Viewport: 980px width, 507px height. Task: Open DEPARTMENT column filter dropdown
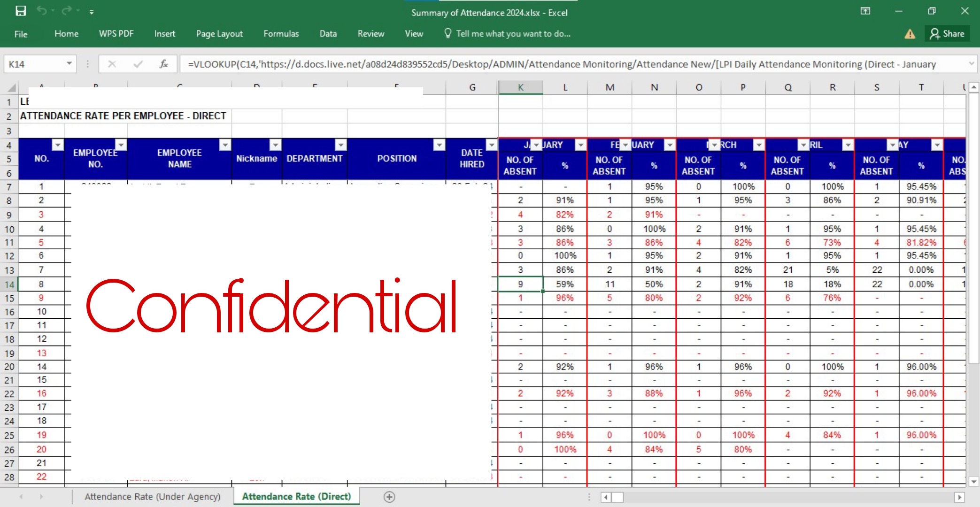coord(341,145)
